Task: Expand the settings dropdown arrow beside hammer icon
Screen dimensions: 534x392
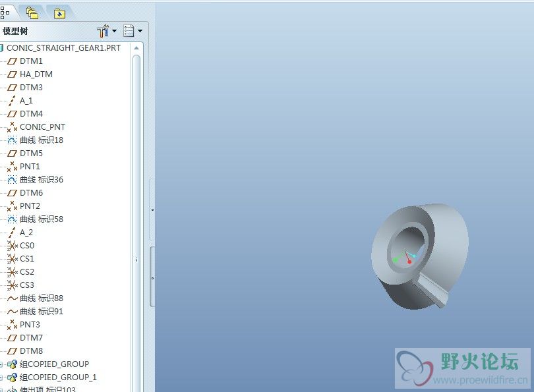Action: [x=115, y=31]
